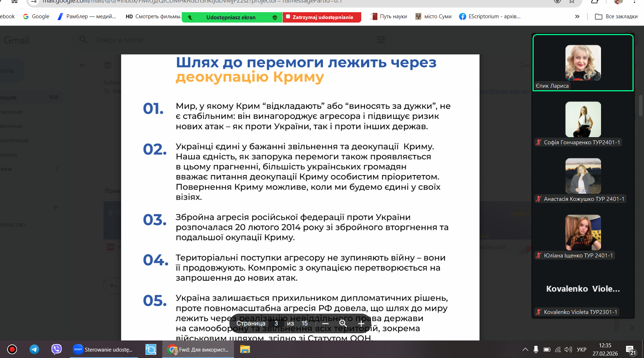Click the PDF page number field

tap(276, 324)
